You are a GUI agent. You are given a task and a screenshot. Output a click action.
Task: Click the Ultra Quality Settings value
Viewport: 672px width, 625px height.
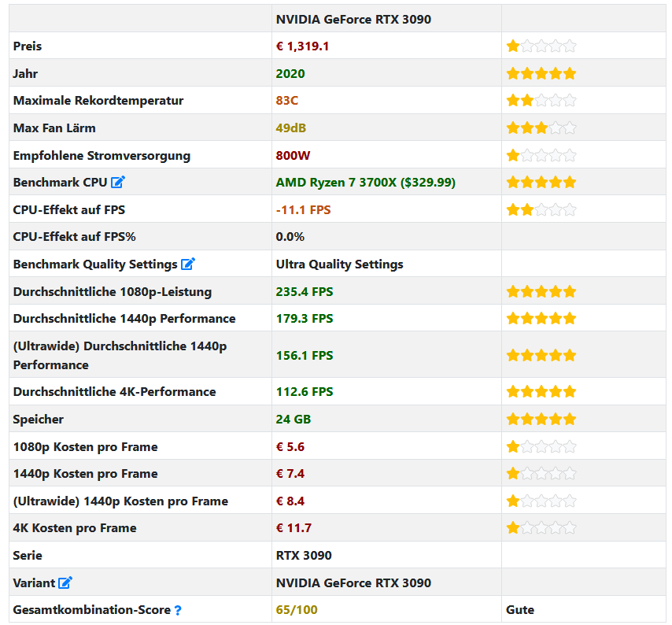tap(339, 264)
